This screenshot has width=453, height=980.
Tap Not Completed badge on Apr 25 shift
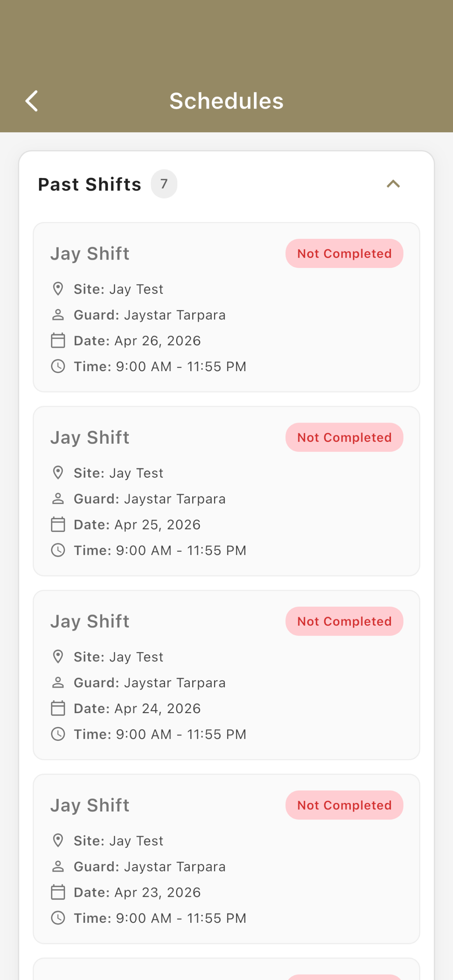tap(344, 437)
